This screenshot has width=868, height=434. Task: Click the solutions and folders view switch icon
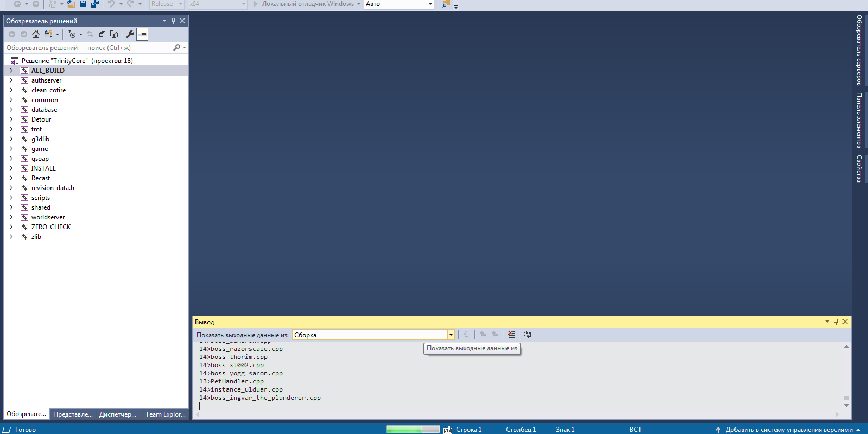pyautogui.click(x=48, y=34)
